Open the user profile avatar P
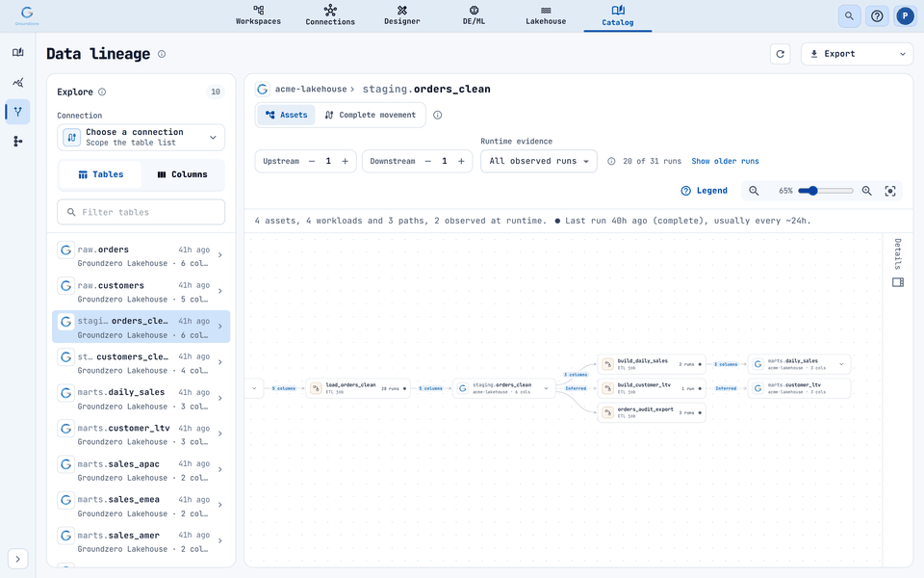 [905, 16]
